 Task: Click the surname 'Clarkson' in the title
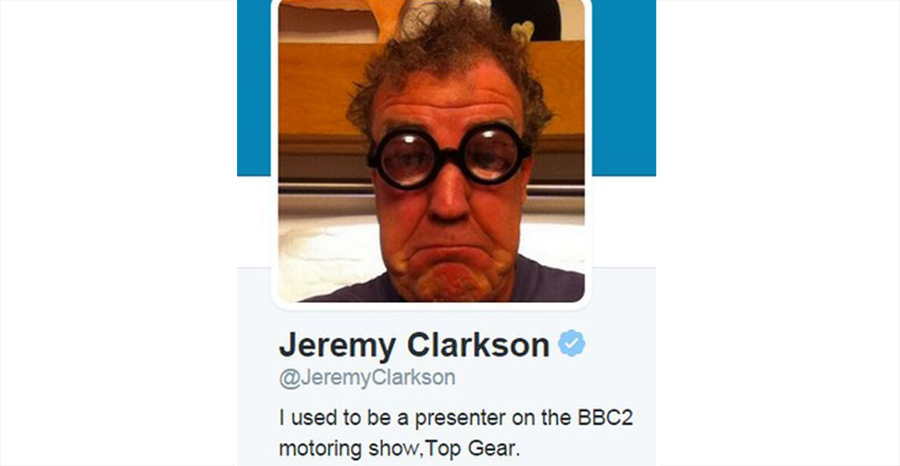pos(478,345)
